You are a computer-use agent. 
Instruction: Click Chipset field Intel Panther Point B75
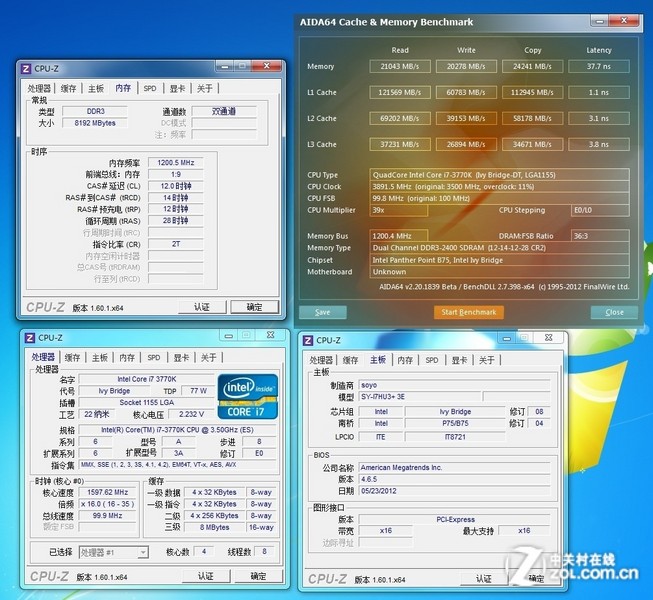coord(499,260)
